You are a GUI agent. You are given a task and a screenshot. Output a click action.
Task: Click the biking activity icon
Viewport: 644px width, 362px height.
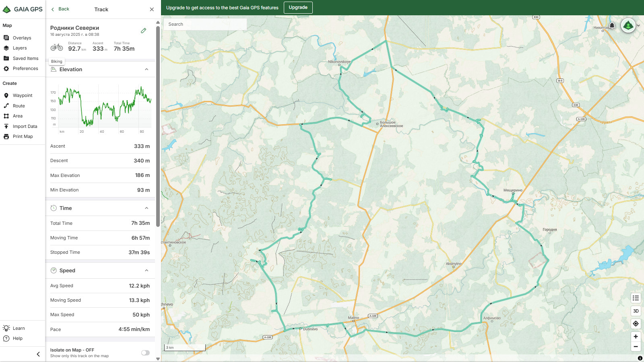pos(57,47)
